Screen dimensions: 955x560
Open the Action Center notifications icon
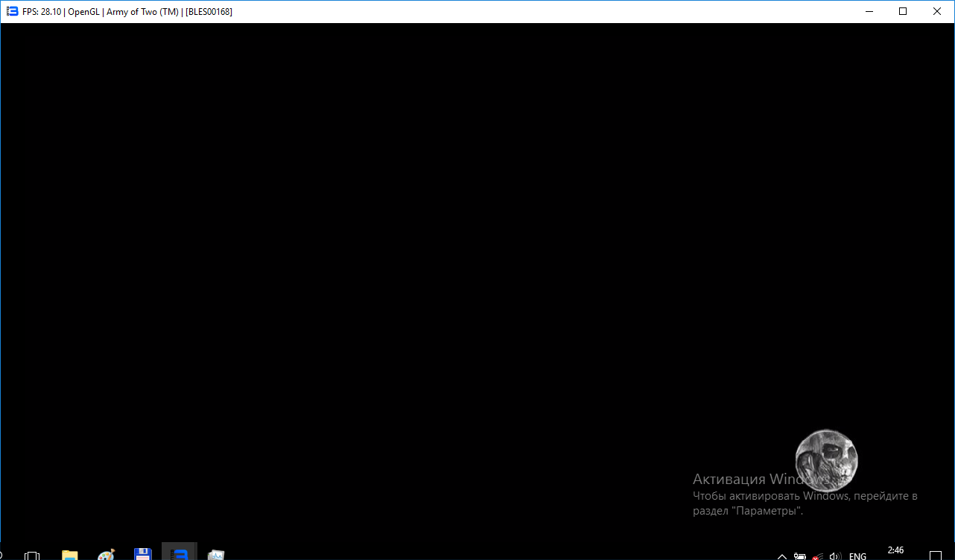[936, 556]
